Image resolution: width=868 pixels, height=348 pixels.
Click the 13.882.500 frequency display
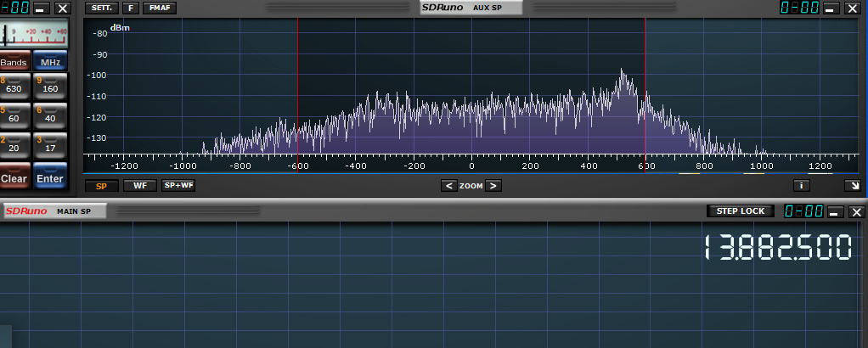pyautogui.click(x=777, y=249)
